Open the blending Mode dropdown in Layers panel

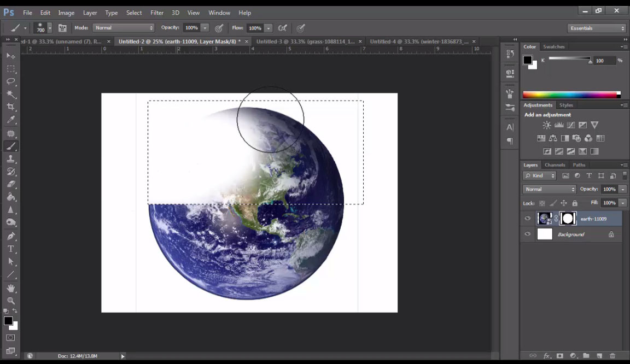tap(549, 189)
